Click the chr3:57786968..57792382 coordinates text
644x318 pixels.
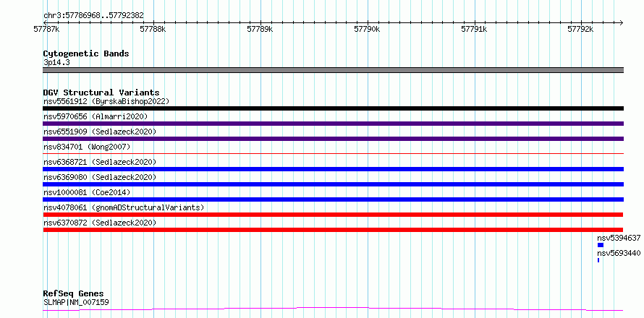pos(93,16)
